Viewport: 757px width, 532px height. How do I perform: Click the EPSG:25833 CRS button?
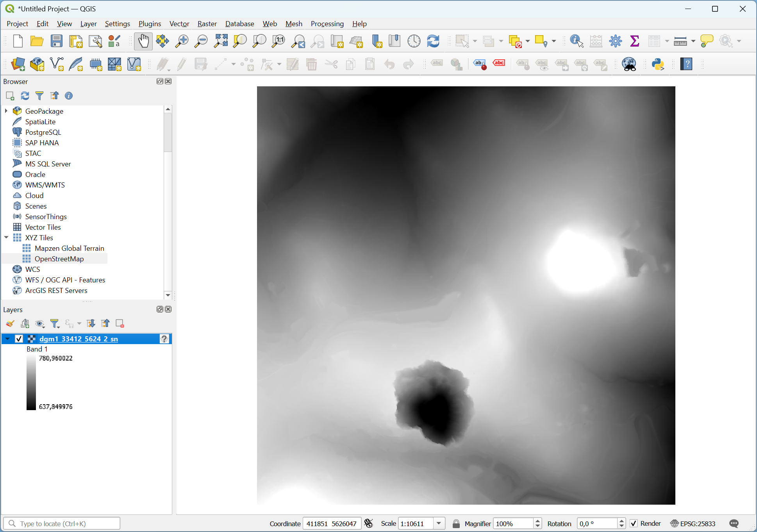(x=693, y=523)
